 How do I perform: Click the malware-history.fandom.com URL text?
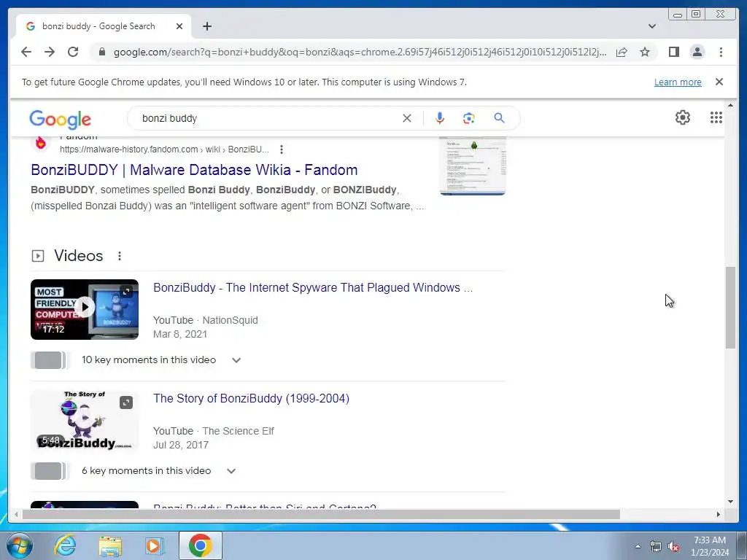[164, 149]
